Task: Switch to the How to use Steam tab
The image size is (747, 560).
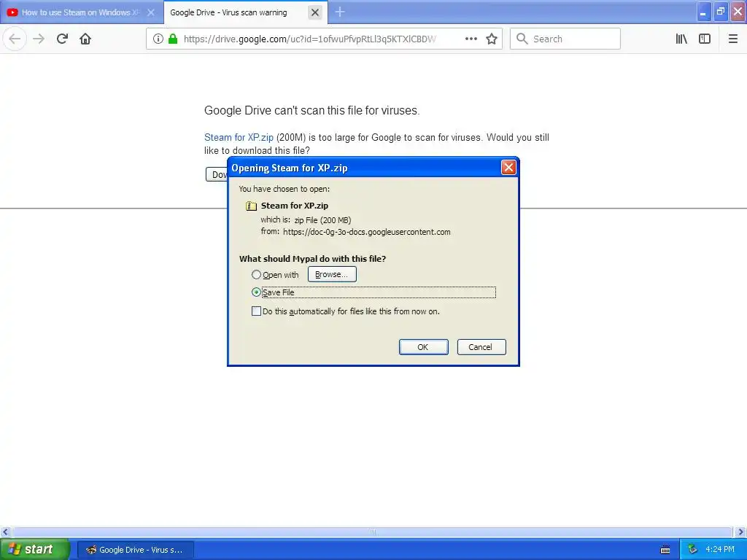Action: [x=81, y=12]
